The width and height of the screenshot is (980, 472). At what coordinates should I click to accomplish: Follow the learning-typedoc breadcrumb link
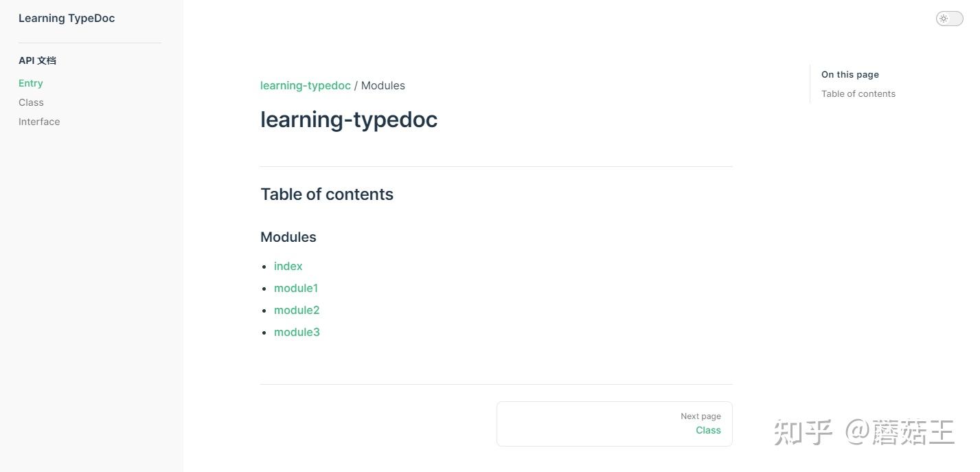pyautogui.click(x=305, y=85)
